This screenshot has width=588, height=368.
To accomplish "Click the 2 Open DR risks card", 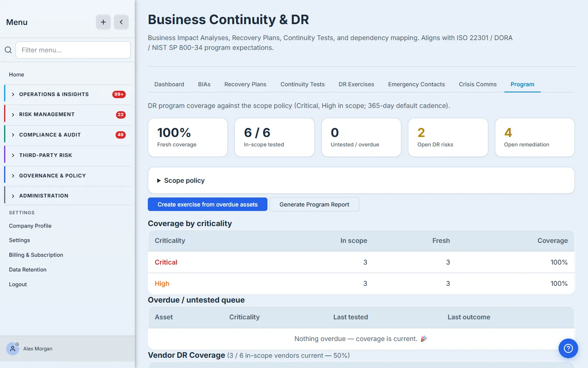I will (x=448, y=137).
